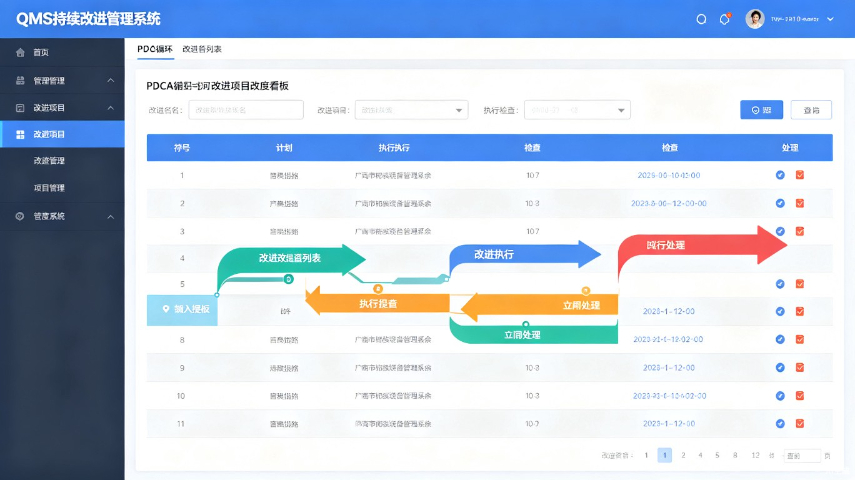Click orange circle marker above 执行提查 arrow

(x=377, y=289)
